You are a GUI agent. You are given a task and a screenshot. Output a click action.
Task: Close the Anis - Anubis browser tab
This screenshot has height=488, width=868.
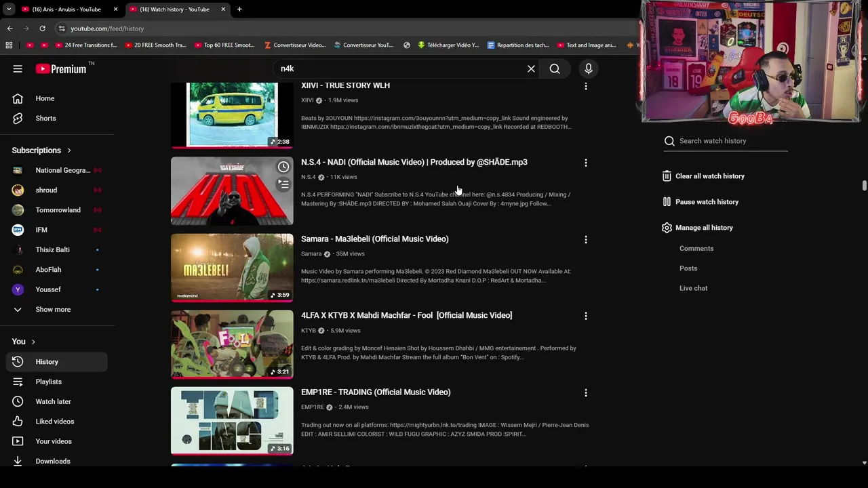click(x=115, y=9)
